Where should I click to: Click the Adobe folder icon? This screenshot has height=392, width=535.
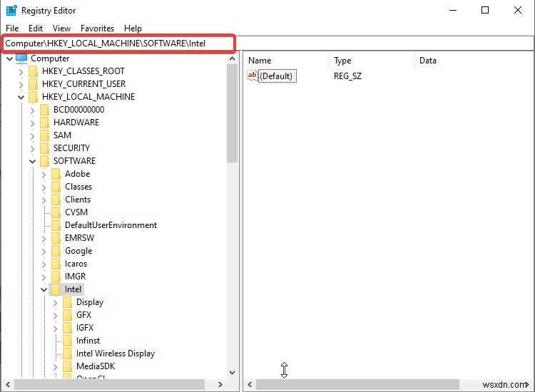click(56, 174)
